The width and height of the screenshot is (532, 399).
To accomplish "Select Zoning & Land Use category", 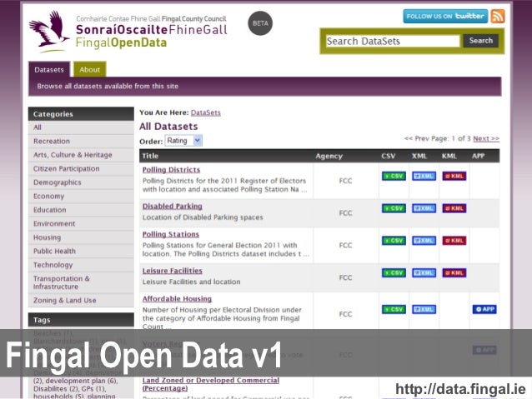I will tap(81, 301).
